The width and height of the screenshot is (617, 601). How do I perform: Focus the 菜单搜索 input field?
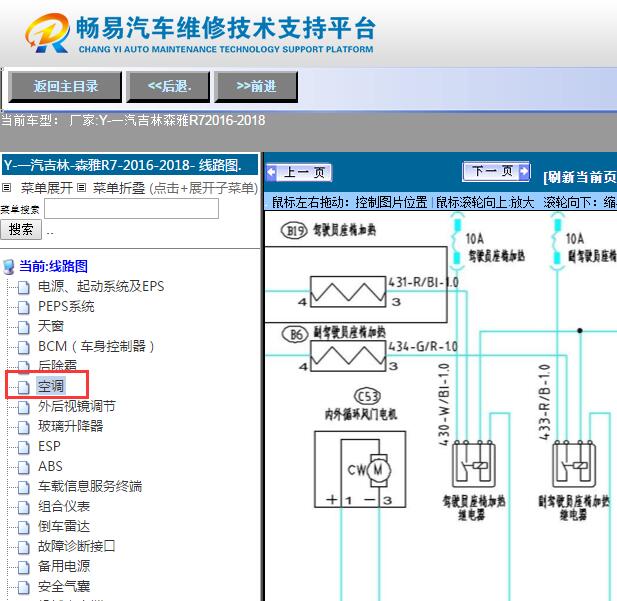131,208
